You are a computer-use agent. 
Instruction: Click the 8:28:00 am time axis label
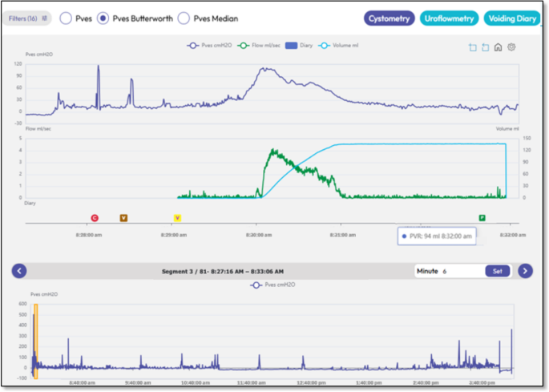(89, 235)
